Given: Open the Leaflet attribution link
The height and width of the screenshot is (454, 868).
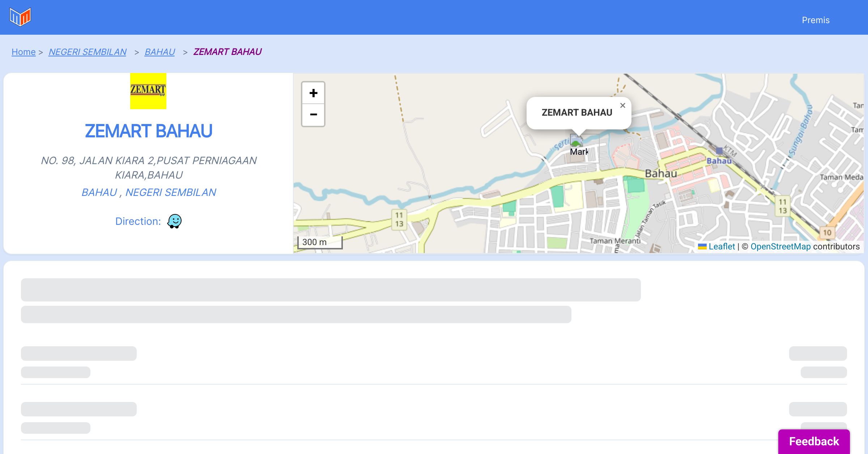Looking at the screenshot, I should (722, 247).
